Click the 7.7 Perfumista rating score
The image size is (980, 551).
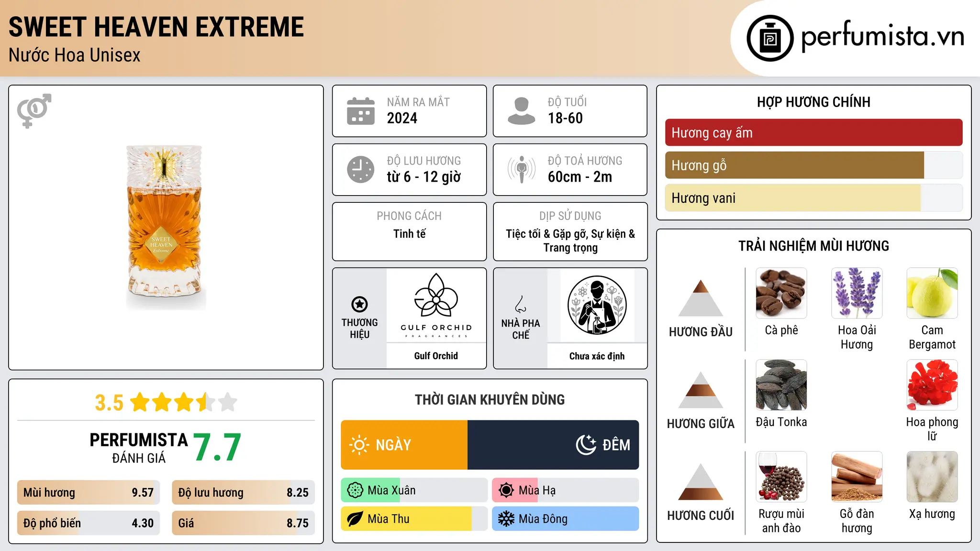coord(217,448)
